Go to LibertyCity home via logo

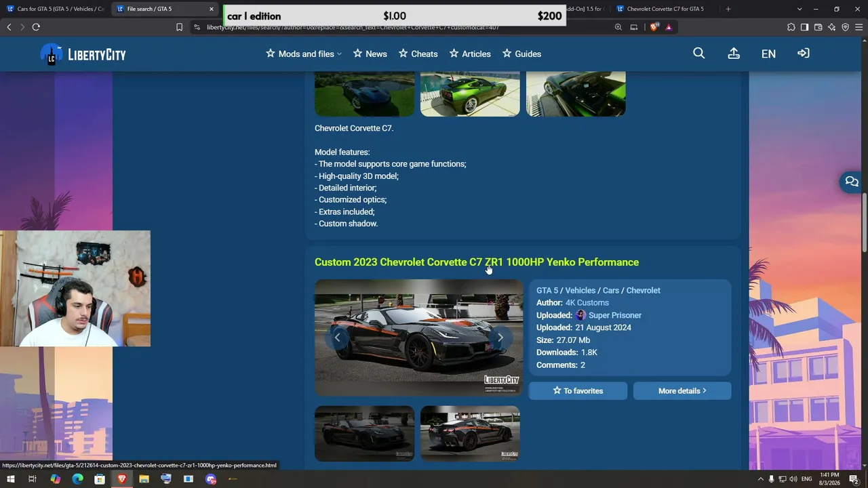[x=83, y=54]
